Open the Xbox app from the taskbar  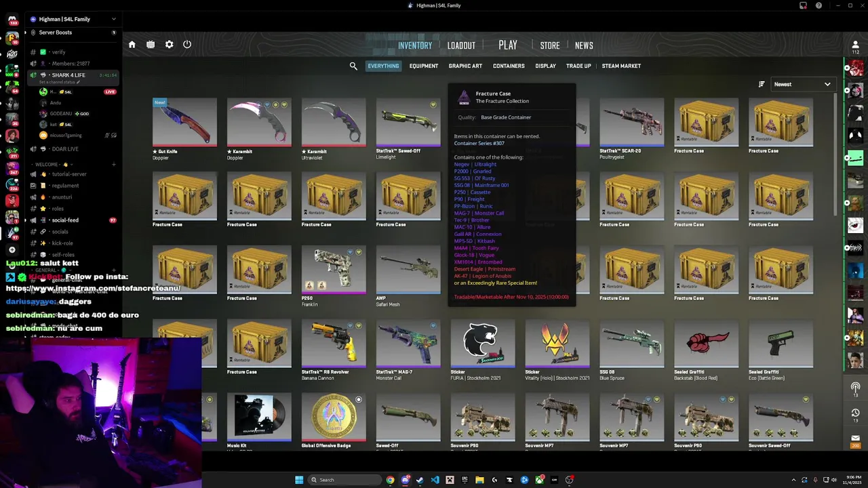[x=539, y=480]
